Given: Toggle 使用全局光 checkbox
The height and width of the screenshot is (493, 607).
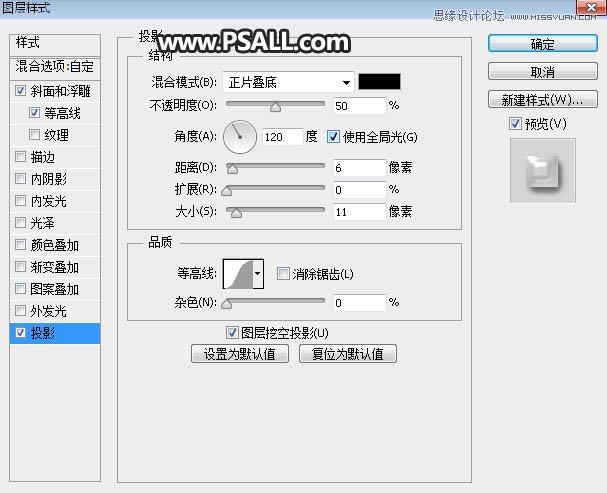Looking at the screenshot, I should (x=333, y=137).
